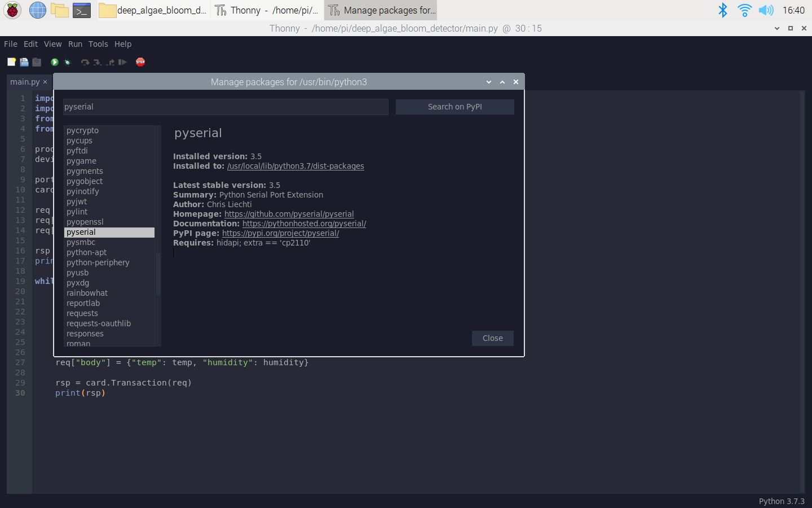Open the pyserial PyPI page link
This screenshot has height=508, width=812.
[x=280, y=233]
